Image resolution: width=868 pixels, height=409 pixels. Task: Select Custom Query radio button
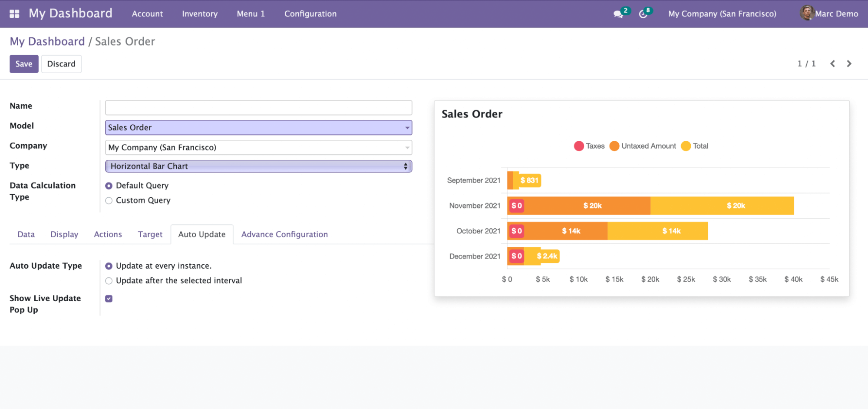(x=109, y=200)
